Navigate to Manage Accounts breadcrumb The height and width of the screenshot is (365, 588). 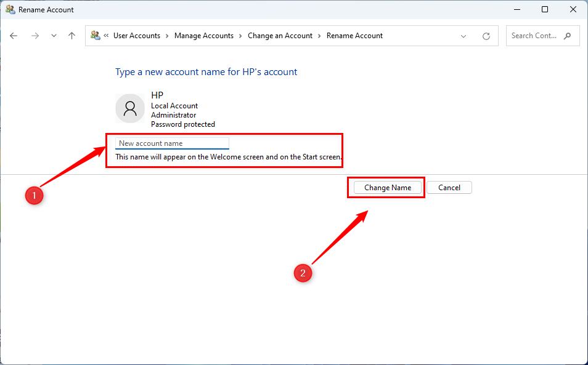pyautogui.click(x=203, y=36)
